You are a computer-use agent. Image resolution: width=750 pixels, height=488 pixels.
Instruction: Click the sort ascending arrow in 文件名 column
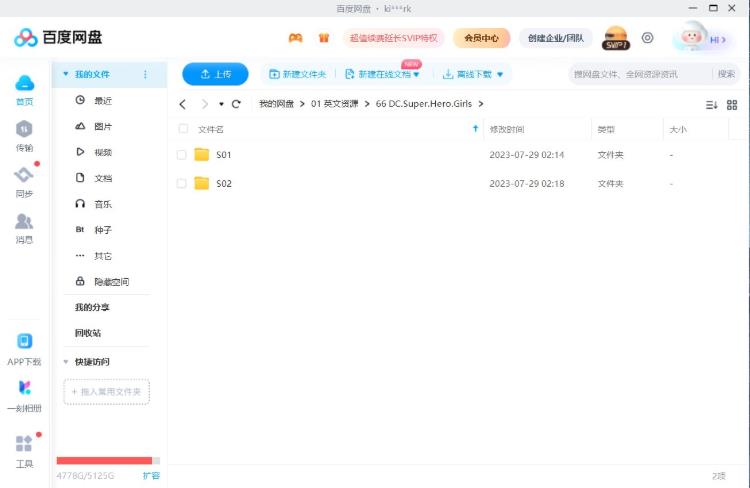pyautogui.click(x=475, y=128)
